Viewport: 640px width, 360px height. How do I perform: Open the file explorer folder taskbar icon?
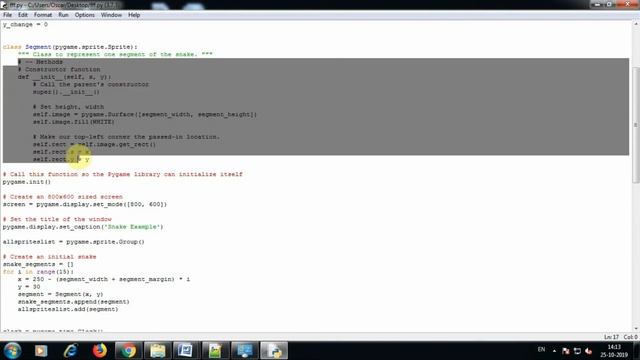pyautogui.click(x=158, y=351)
